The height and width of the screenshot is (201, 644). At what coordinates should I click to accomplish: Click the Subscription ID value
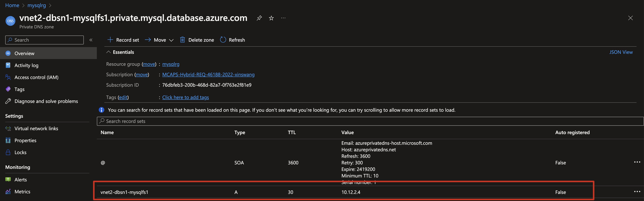[x=207, y=85]
